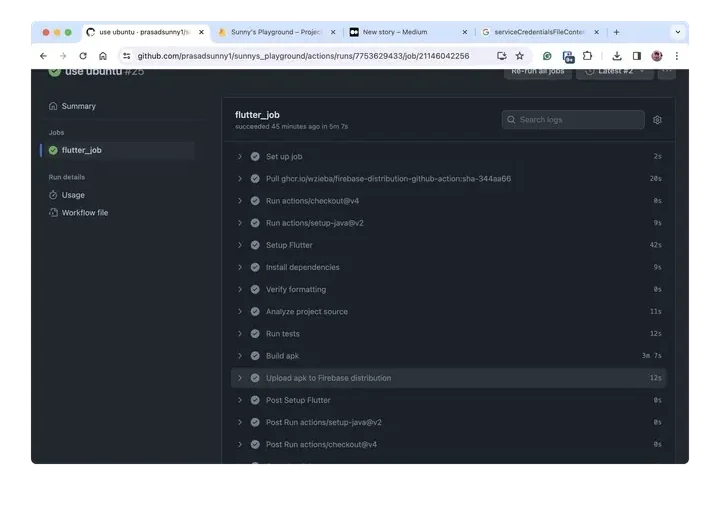
Task: Expand the Run actions/checkout@v4 step
Action: pos(240,201)
